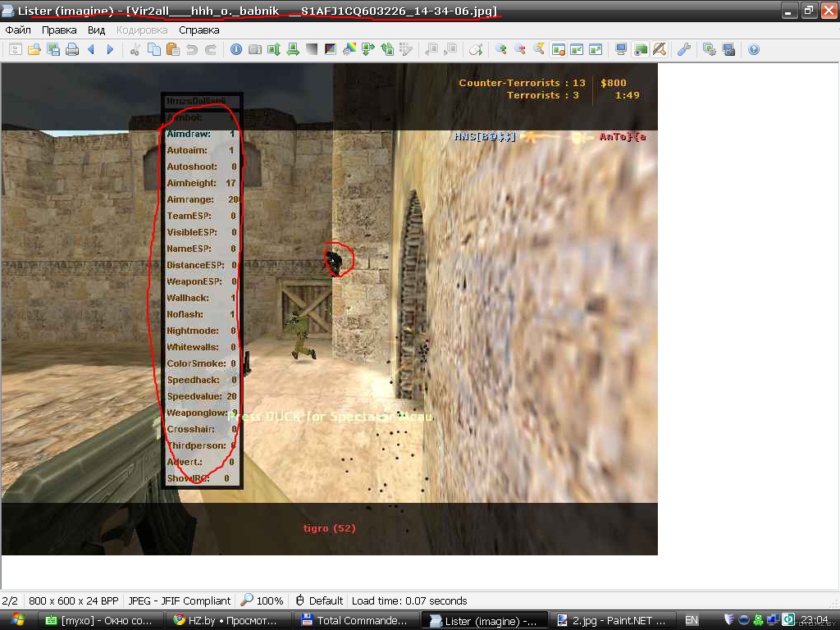Click the 'Default' mouse mode status entry

coord(319,600)
